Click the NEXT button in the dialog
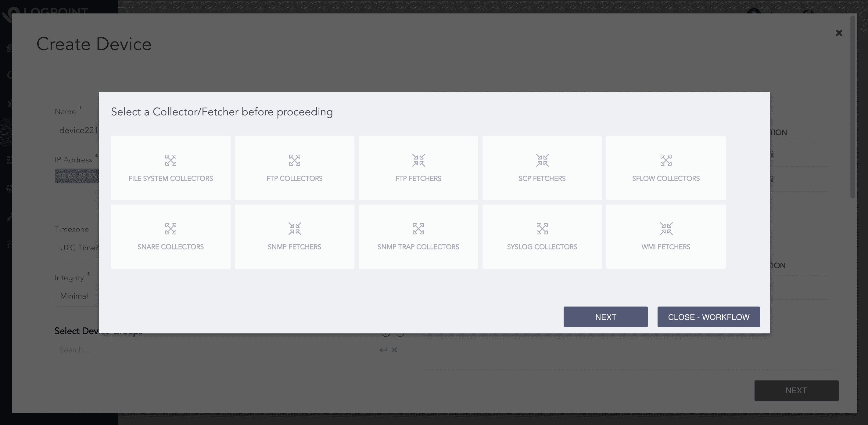 (x=605, y=317)
